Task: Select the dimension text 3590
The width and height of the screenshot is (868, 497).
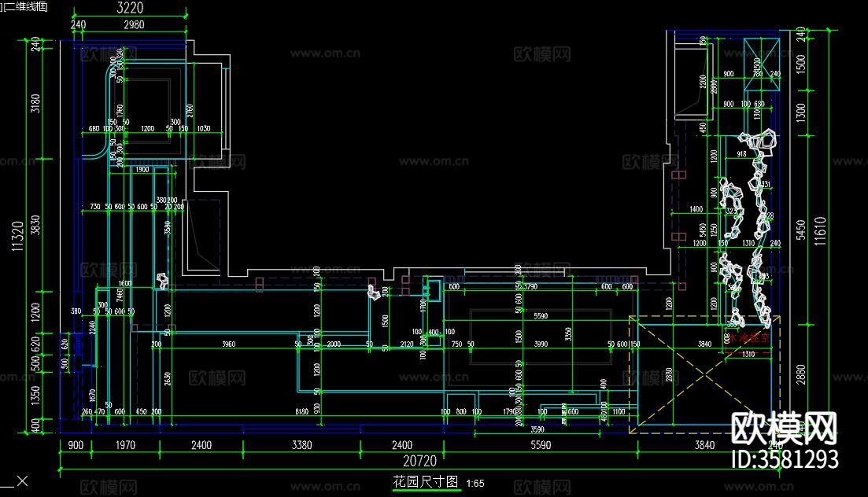Action: coord(537,429)
